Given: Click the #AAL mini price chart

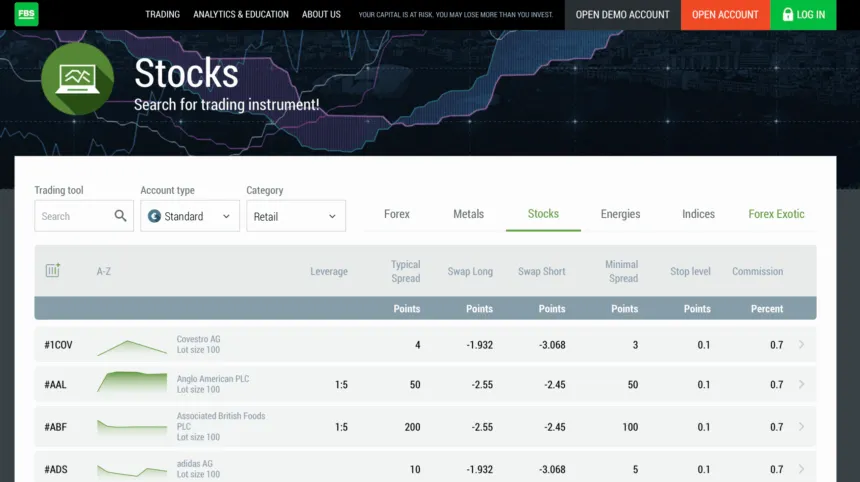Looking at the screenshot, I should (132, 384).
